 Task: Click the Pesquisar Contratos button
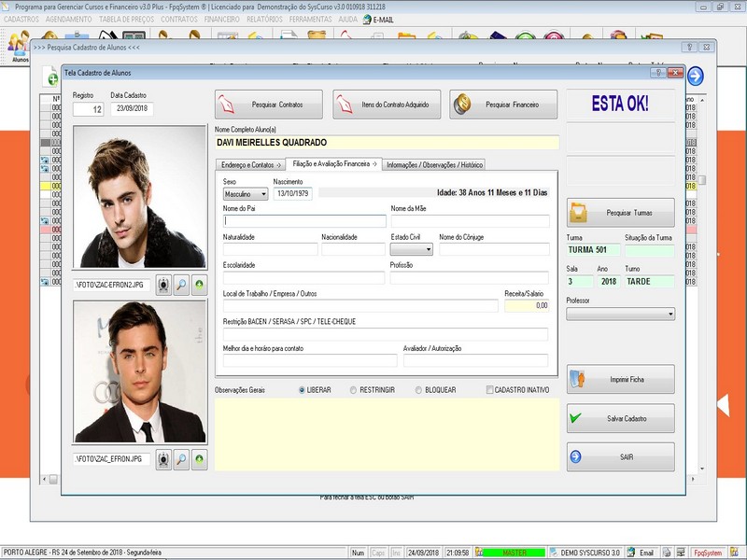click(269, 105)
